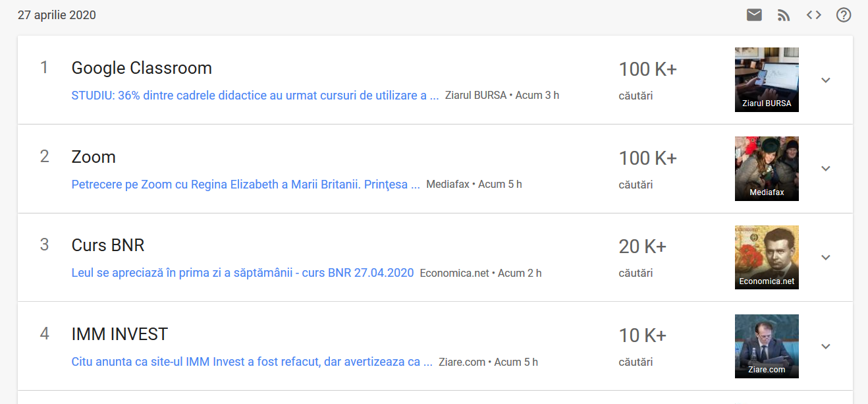The width and height of the screenshot is (868, 404).
Task: Open the Ziarul BURSA thumbnail image
Action: (x=767, y=80)
